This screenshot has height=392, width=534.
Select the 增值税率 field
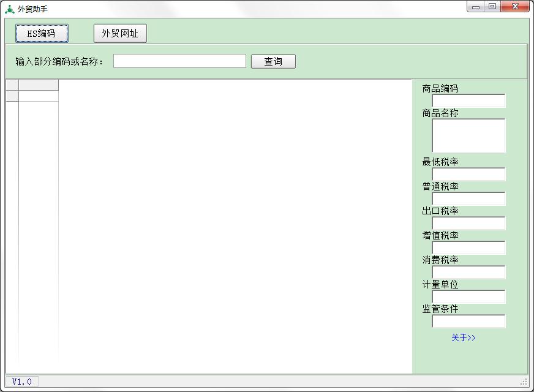(x=468, y=247)
